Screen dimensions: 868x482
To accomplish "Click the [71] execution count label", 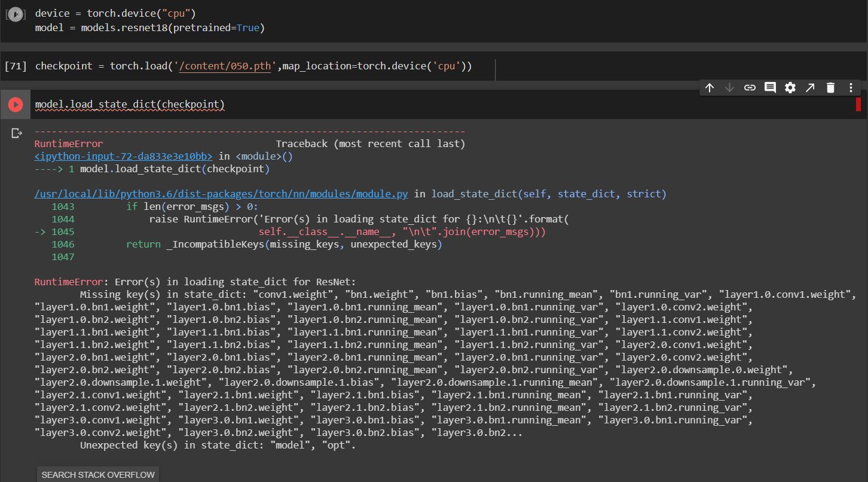I will [x=16, y=66].
